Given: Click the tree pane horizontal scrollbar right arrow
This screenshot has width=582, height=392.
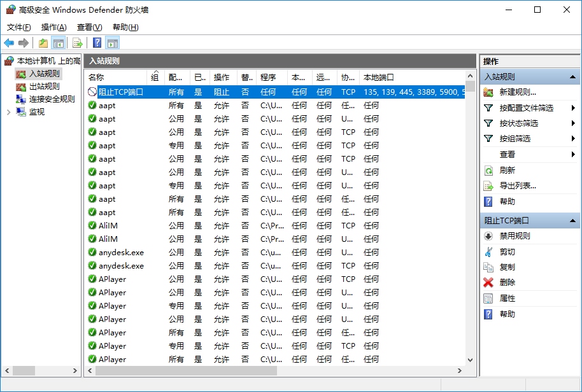Looking at the screenshot, I should [x=75, y=370].
